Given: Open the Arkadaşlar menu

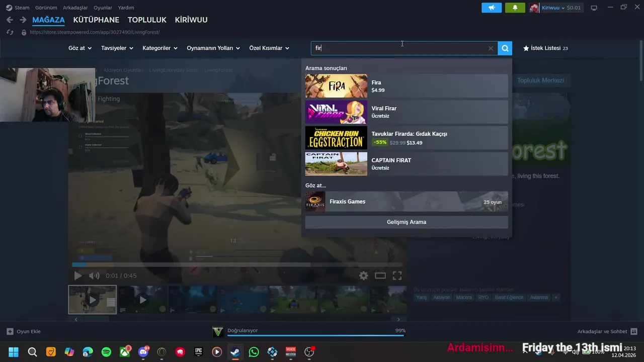Looking at the screenshot, I should pyautogui.click(x=75, y=8).
